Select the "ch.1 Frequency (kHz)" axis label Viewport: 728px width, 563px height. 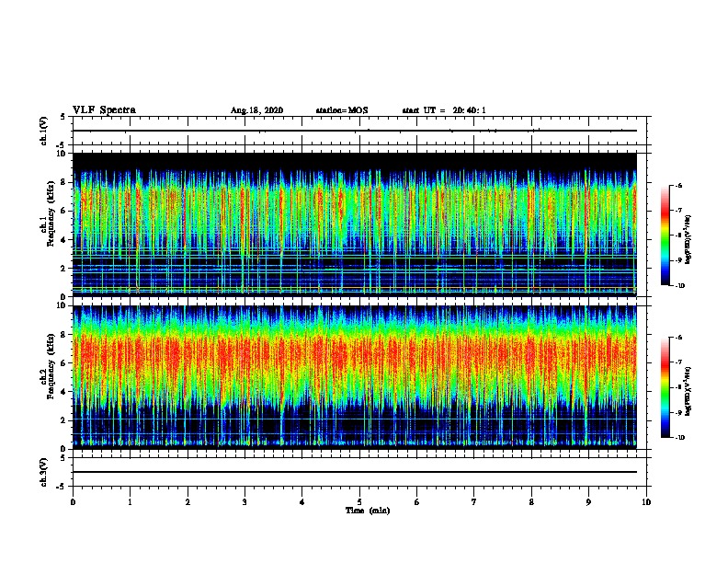(48, 214)
